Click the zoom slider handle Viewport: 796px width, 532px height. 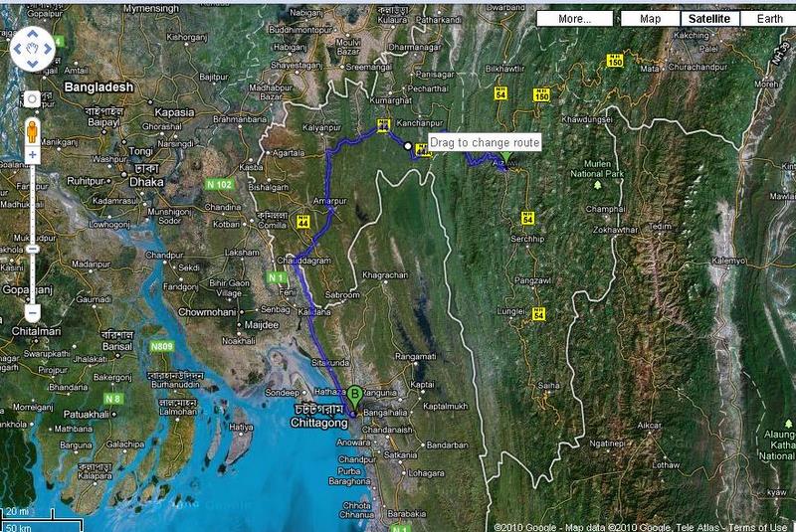click(32, 249)
